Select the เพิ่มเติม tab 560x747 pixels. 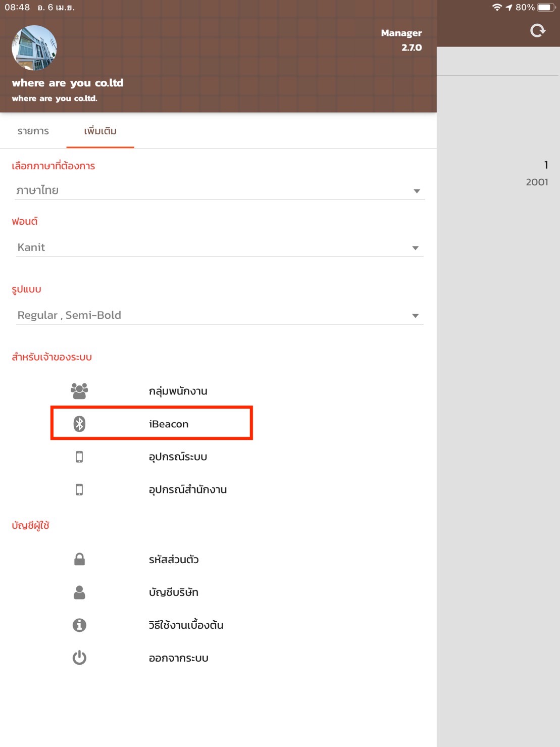tap(100, 131)
